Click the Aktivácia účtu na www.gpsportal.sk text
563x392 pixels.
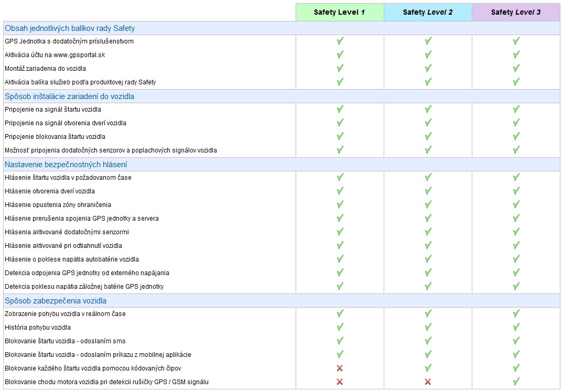pos(55,55)
